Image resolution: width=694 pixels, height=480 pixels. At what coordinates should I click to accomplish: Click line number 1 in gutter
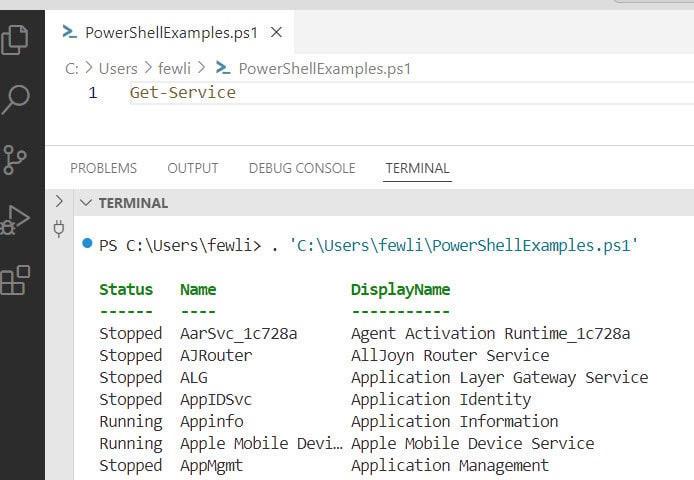click(x=93, y=93)
